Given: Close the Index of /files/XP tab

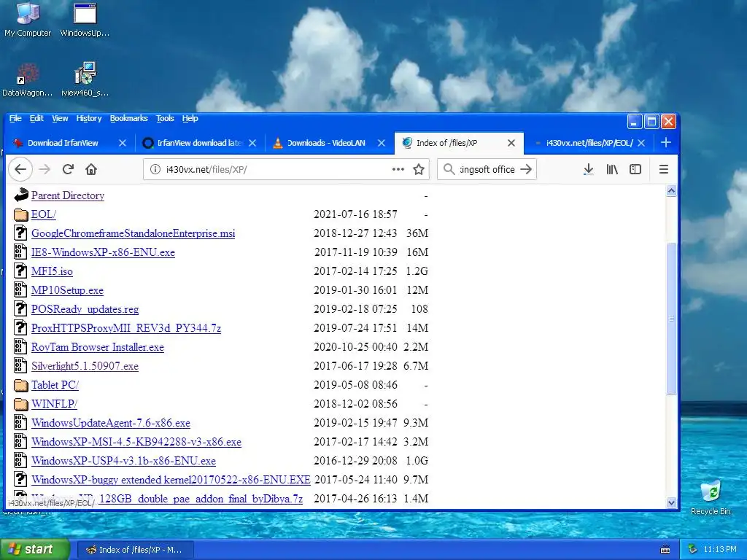Looking at the screenshot, I should tap(511, 143).
